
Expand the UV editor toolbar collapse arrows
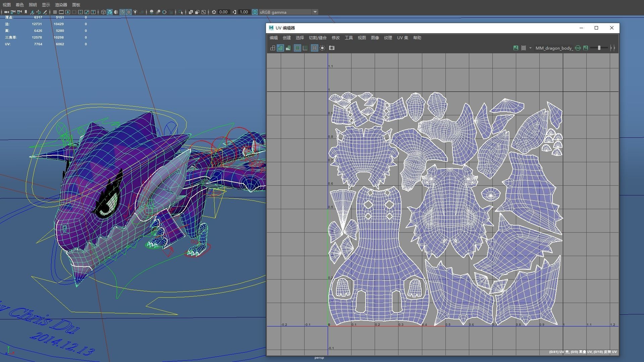point(612,48)
